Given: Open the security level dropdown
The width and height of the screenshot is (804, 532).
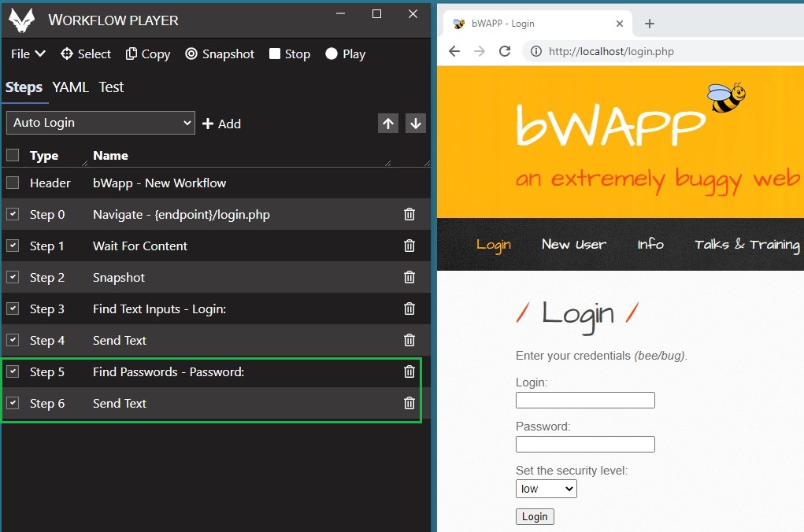Looking at the screenshot, I should pos(546,489).
